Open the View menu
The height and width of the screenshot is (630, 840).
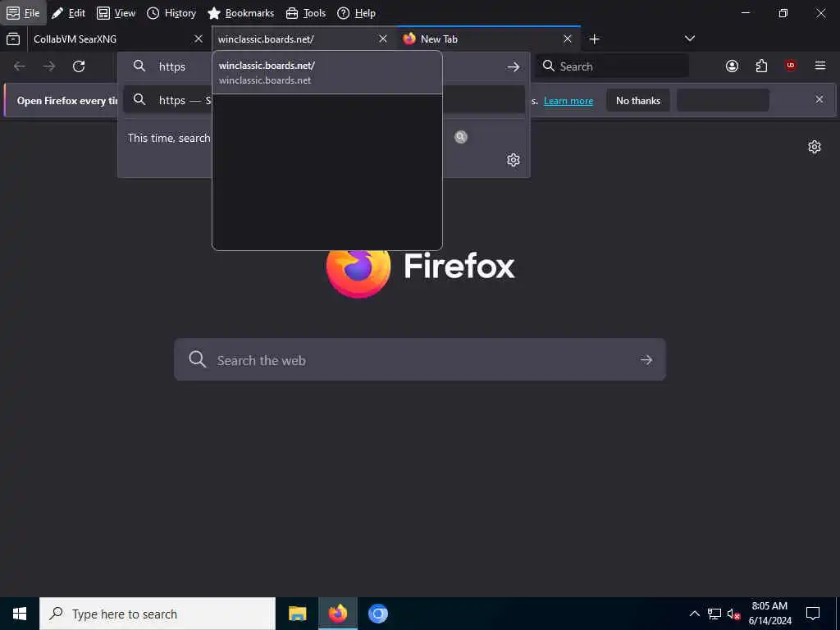116,13
